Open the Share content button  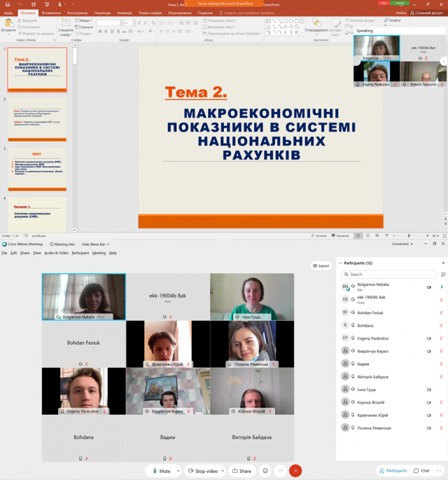click(x=242, y=471)
